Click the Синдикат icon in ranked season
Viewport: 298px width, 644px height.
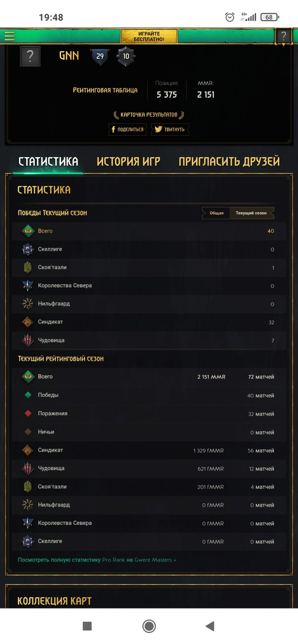[x=28, y=450]
